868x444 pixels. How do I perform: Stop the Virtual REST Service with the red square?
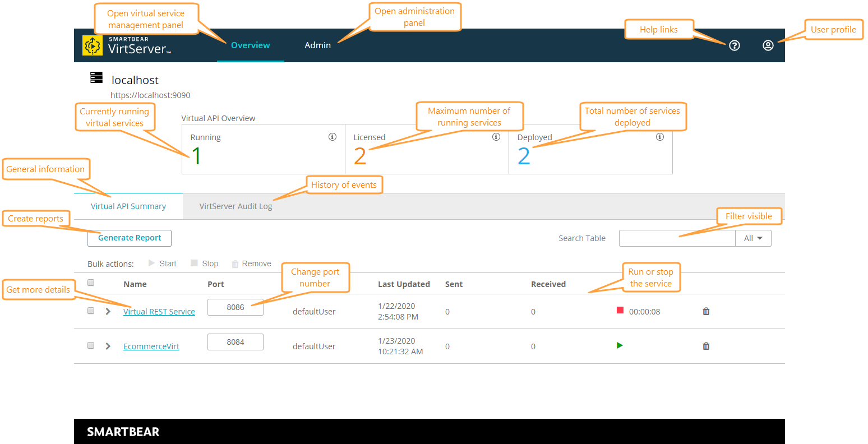[x=620, y=310]
